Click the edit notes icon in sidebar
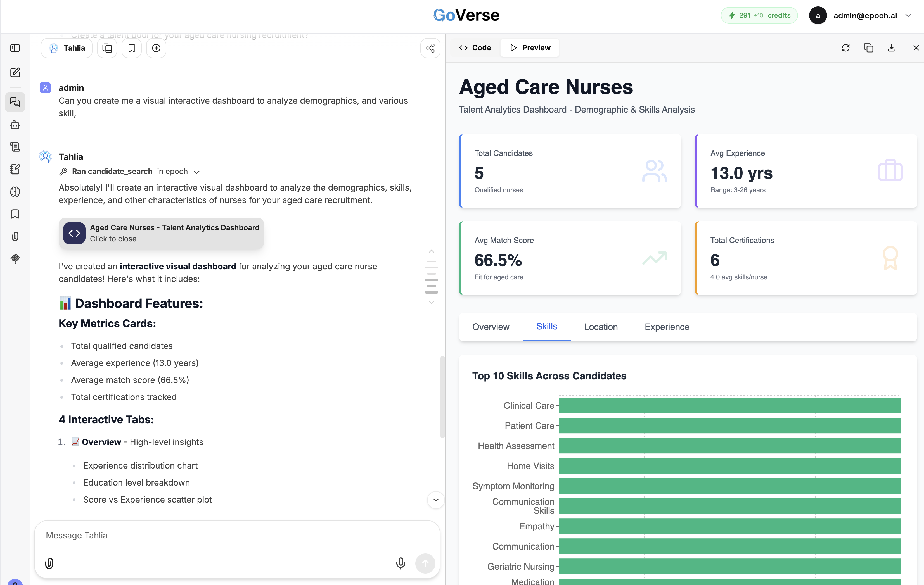This screenshot has height=585, width=924. (15, 169)
